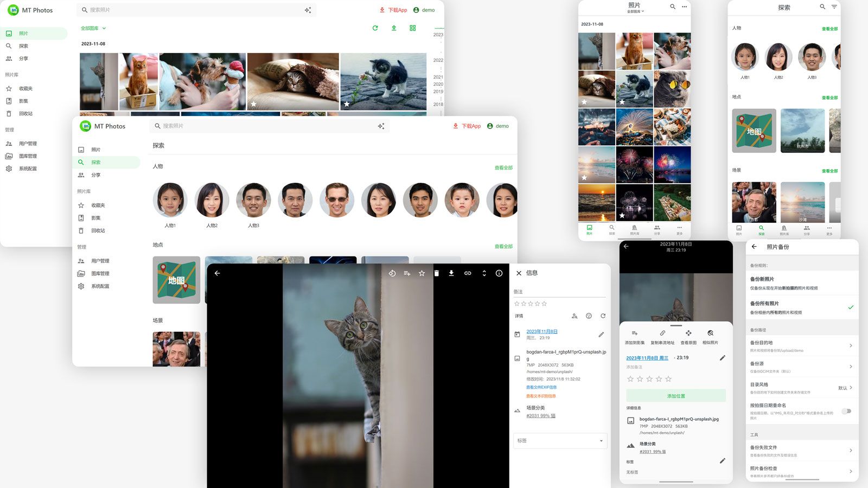Click the 地图 map thumbnail in the desktop explore page
This screenshot has width=868, height=488.
click(176, 280)
